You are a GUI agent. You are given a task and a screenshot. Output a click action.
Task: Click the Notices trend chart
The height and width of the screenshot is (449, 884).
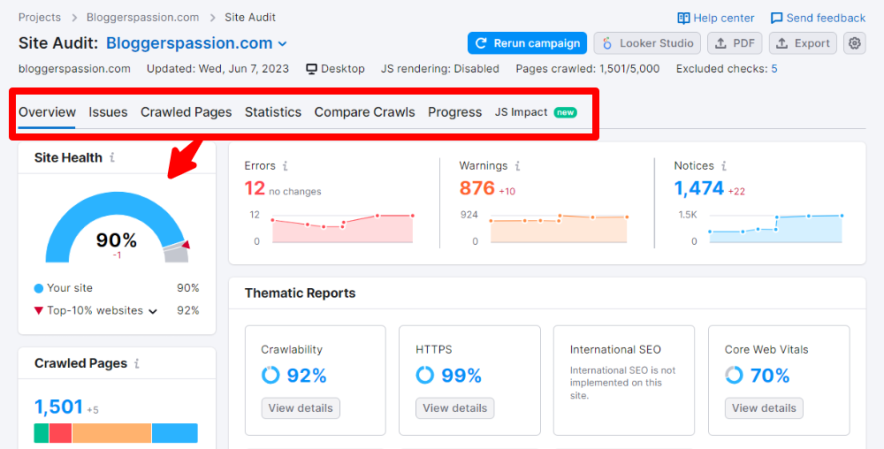coord(776,228)
